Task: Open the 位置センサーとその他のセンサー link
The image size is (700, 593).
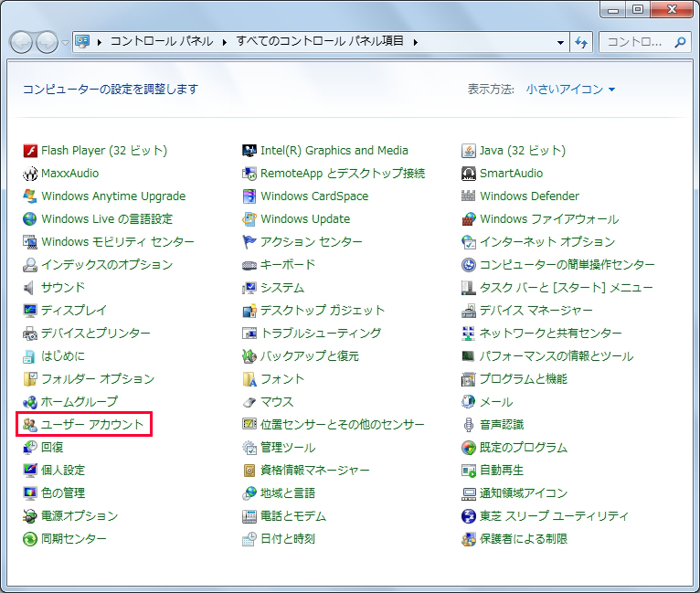Action: coord(343,425)
